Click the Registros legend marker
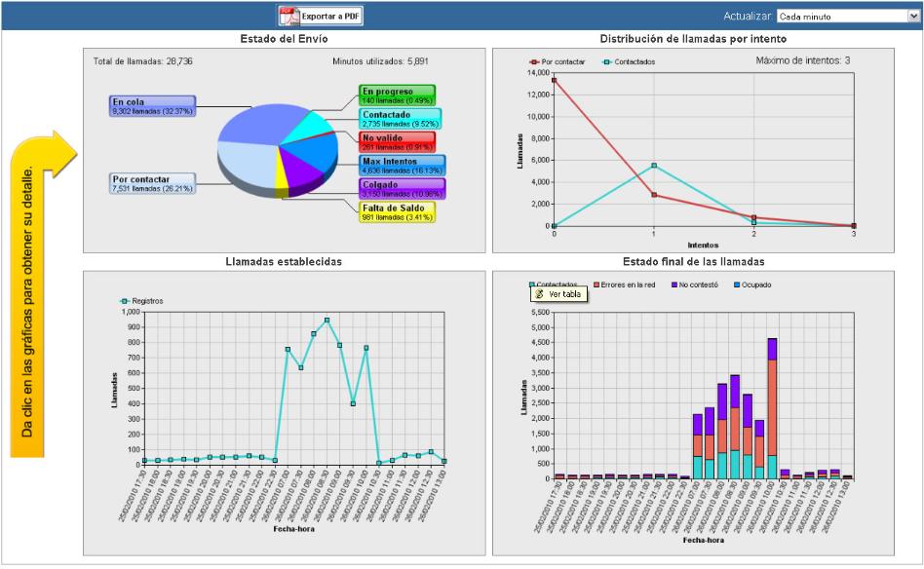 tap(125, 301)
